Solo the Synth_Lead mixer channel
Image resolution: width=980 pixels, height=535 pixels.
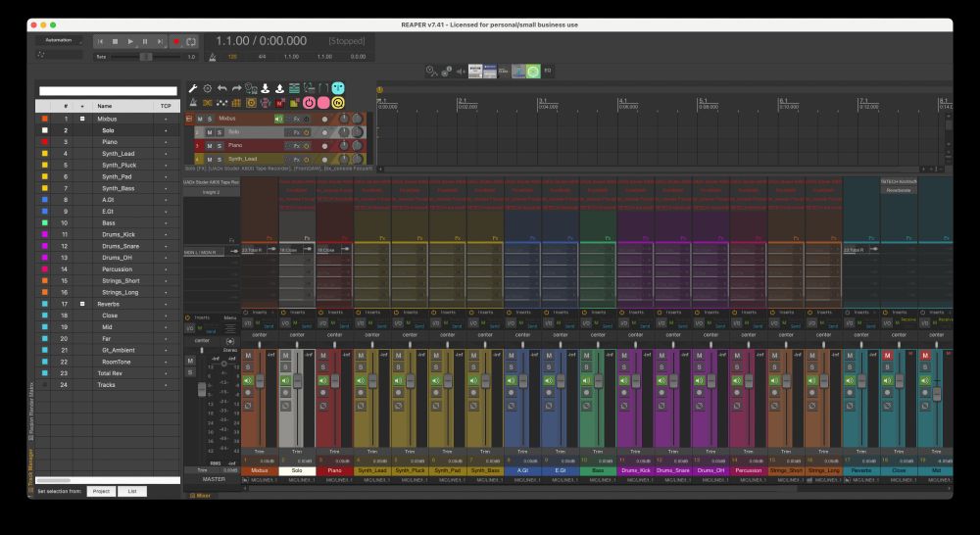pyautogui.click(x=361, y=366)
